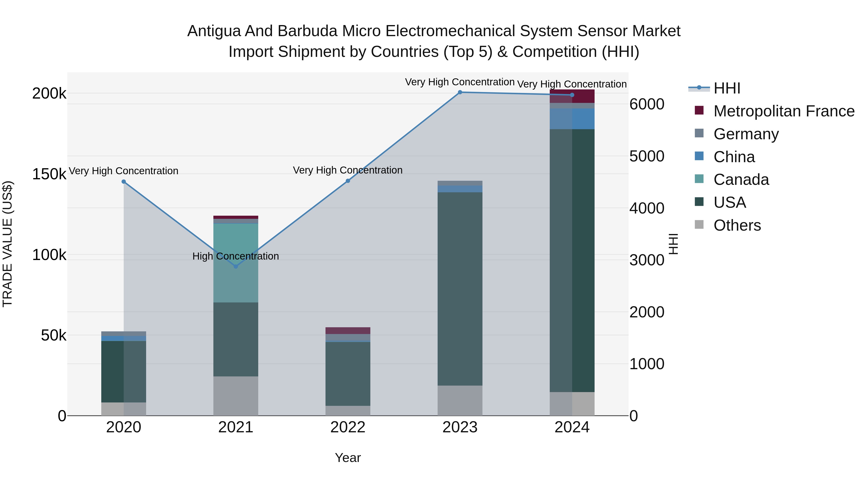Click the 'TRADE VALUE (US$)' axis title
The image size is (868, 488).
[x=7, y=244]
